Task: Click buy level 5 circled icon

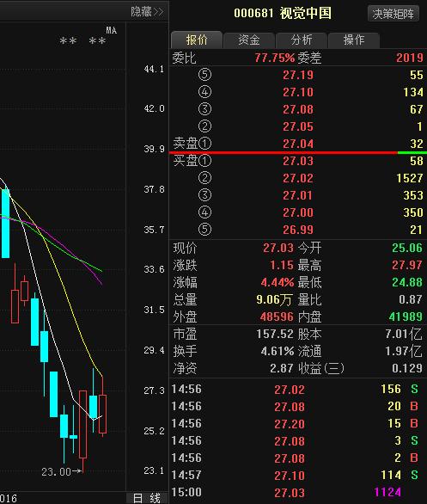Action: (204, 229)
